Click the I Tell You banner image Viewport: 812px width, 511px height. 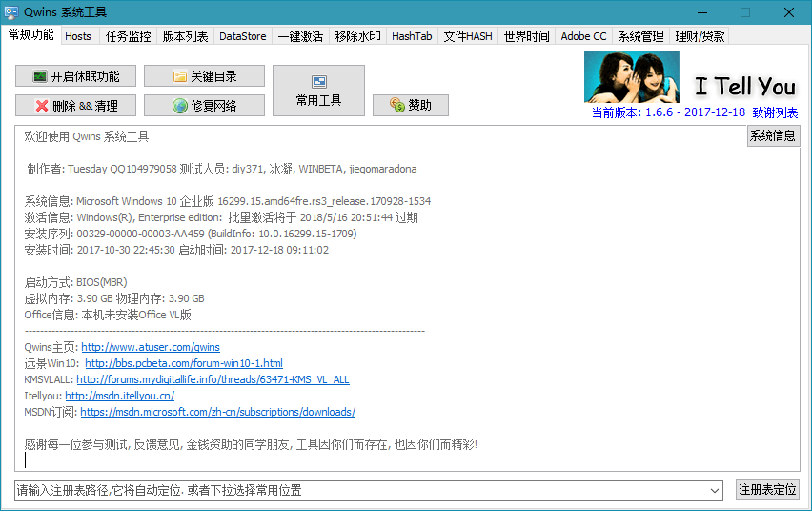click(692, 77)
